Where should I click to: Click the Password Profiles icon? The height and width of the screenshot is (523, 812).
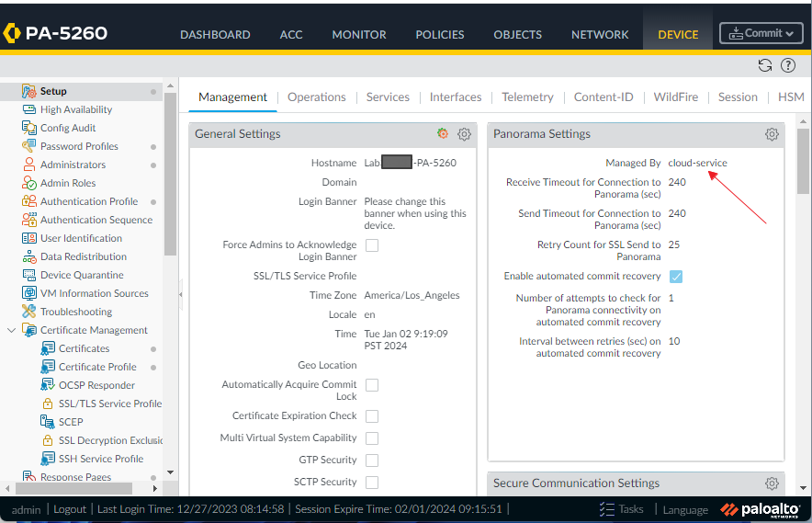[29, 146]
